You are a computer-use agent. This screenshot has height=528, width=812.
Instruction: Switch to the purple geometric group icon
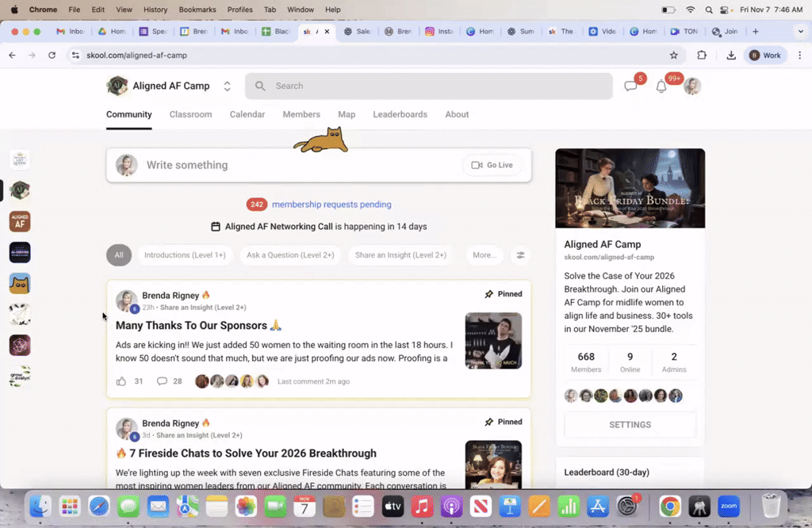[x=20, y=346]
